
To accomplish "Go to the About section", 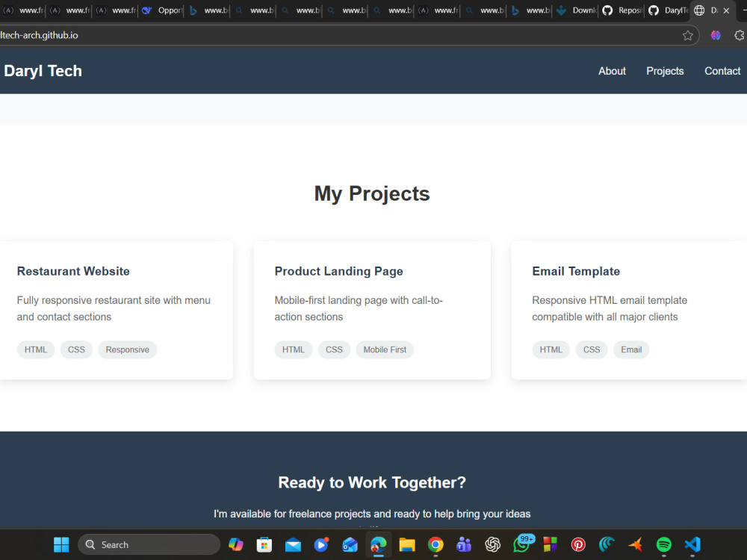I will point(612,71).
